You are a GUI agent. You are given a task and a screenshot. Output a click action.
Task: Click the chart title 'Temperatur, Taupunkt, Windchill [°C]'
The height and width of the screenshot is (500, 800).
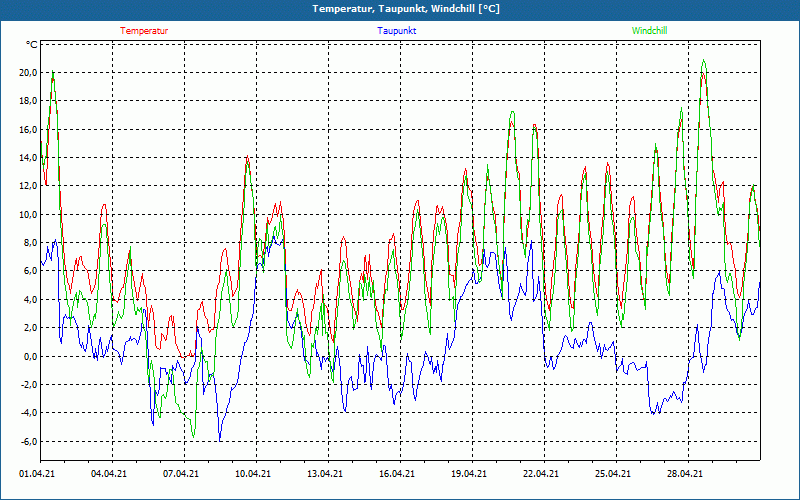406,9
